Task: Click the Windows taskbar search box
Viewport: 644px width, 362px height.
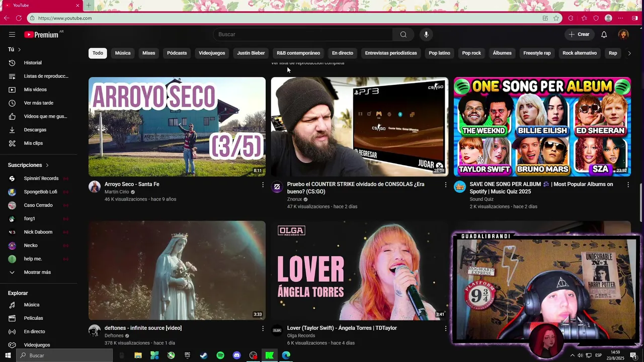Action: coord(64,355)
